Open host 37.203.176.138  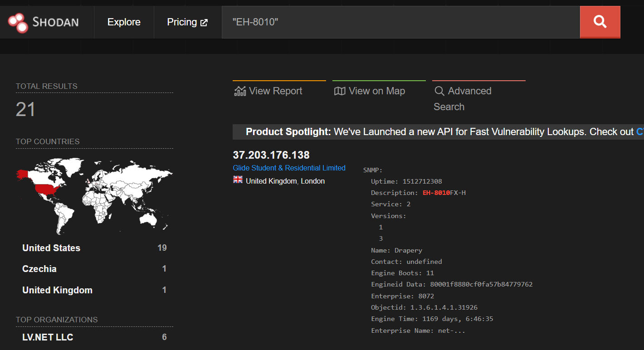271,155
